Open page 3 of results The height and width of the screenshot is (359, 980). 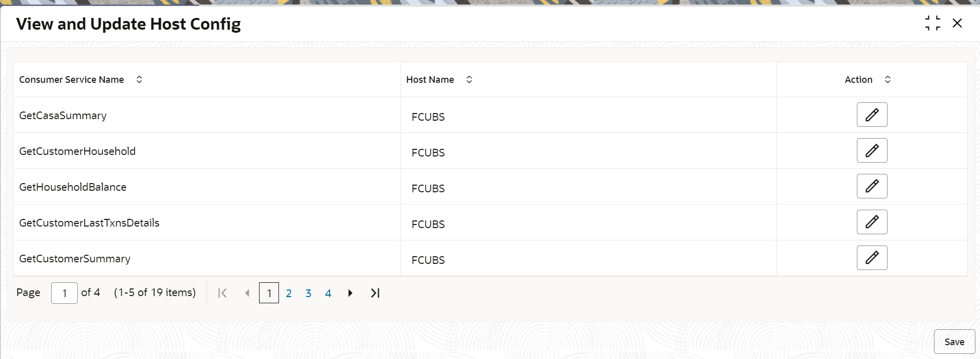[309, 293]
